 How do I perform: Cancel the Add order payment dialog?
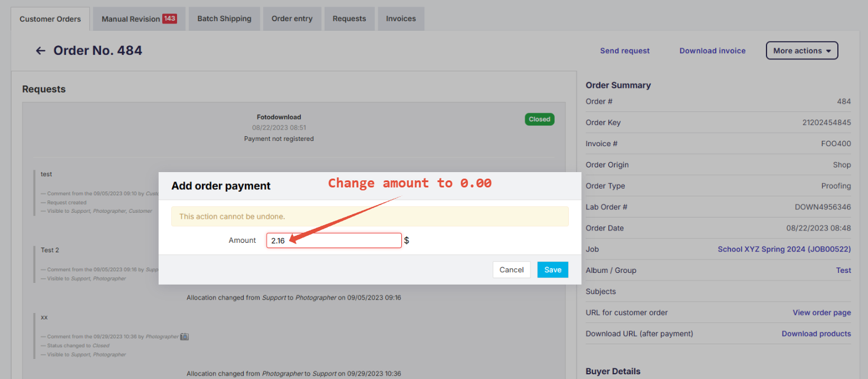pos(511,269)
